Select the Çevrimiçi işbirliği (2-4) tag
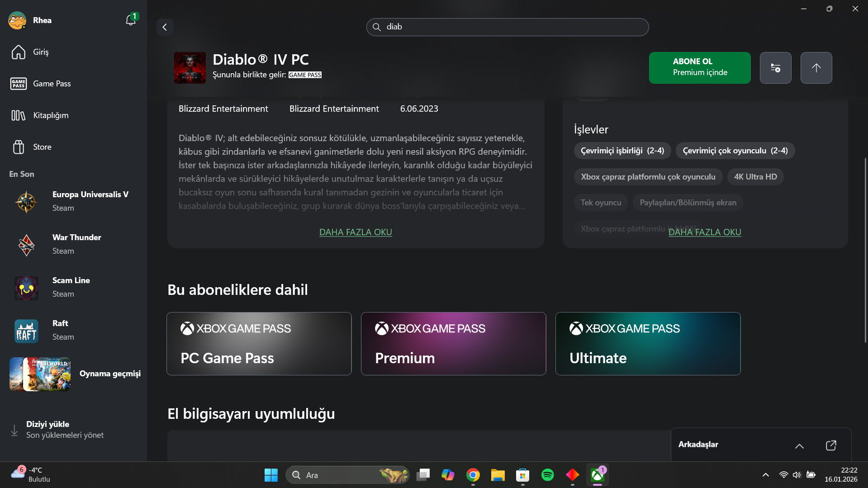868x488 pixels. tap(622, 151)
